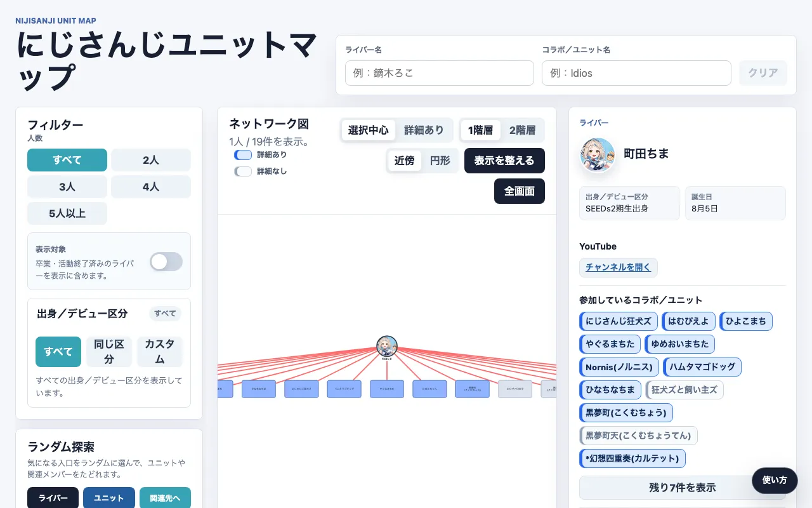This screenshot has height=508, width=812.
Task: Click the 関連先へ random button
Action: pos(165,498)
